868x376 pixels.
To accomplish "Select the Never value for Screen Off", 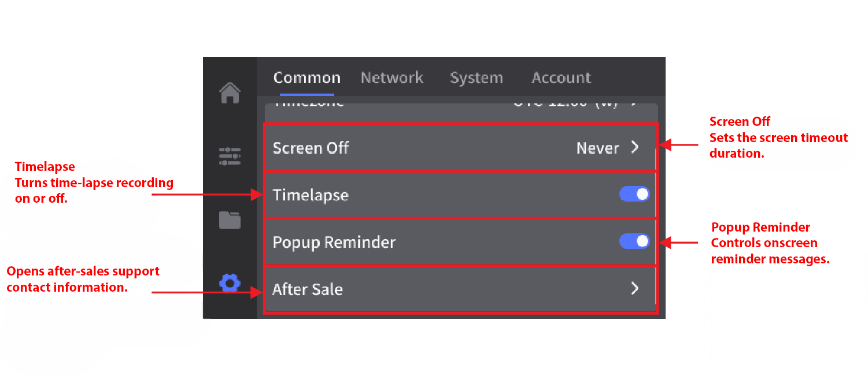I will tap(597, 148).
